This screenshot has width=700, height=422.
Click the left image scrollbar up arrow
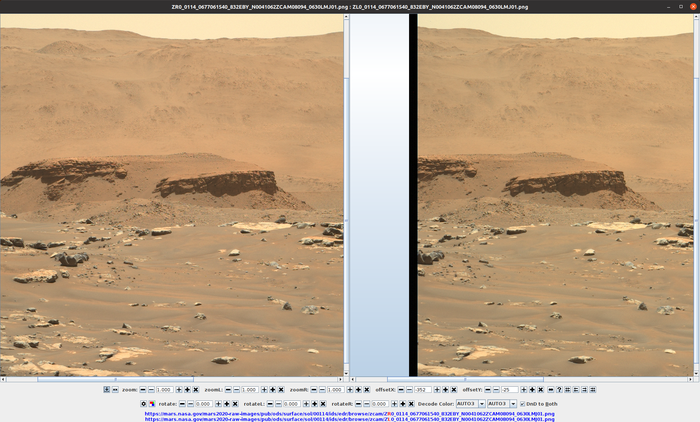point(346,17)
